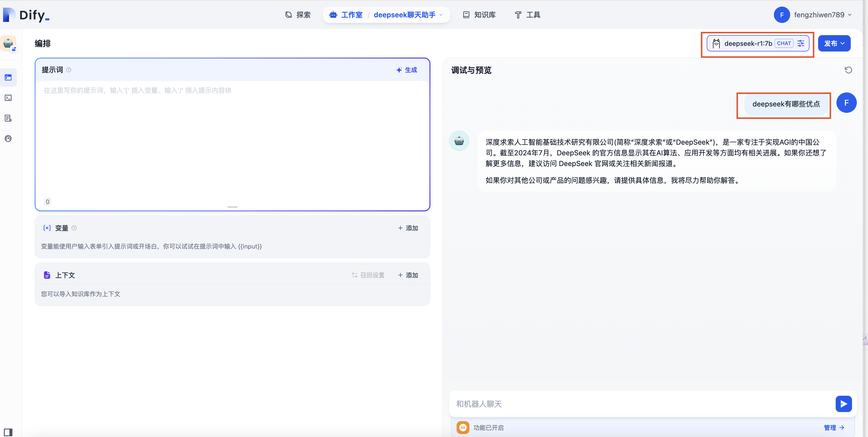Click 生成 to generate a prompt

[407, 70]
